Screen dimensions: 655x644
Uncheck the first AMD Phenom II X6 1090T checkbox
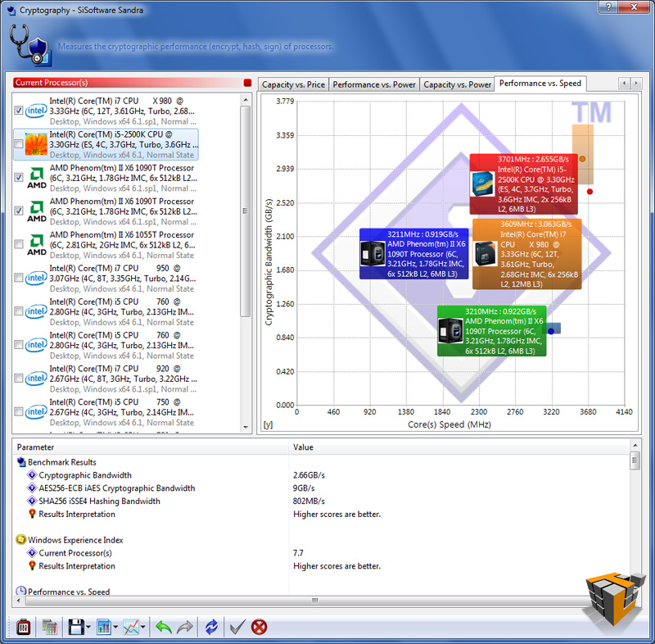[x=18, y=178]
